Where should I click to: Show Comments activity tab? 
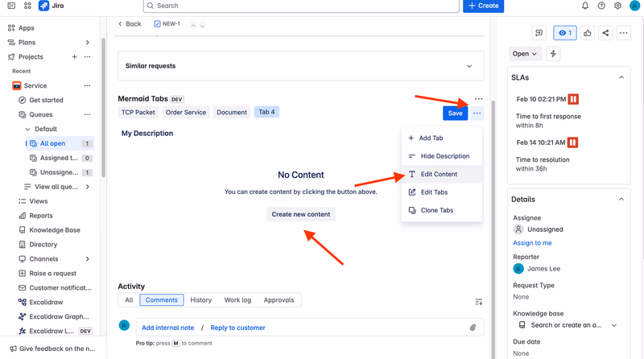click(162, 300)
